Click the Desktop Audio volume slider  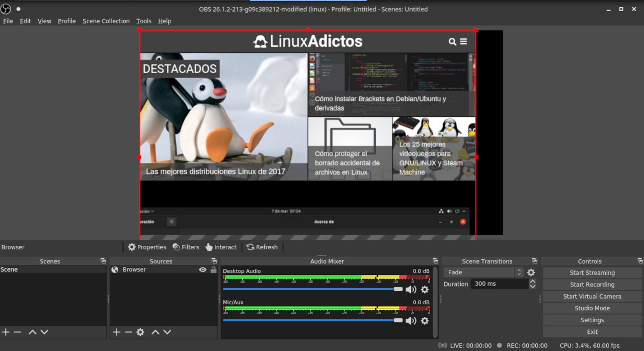point(312,289)
